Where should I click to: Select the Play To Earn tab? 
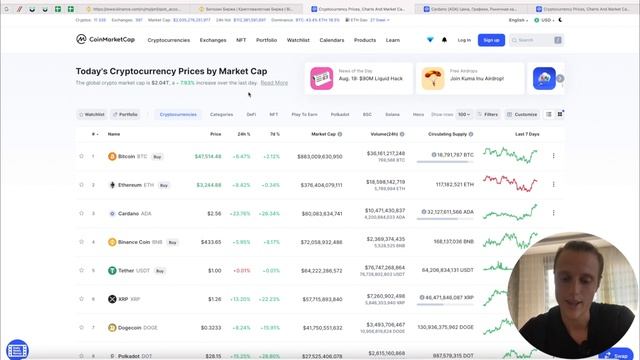point(304,114)
